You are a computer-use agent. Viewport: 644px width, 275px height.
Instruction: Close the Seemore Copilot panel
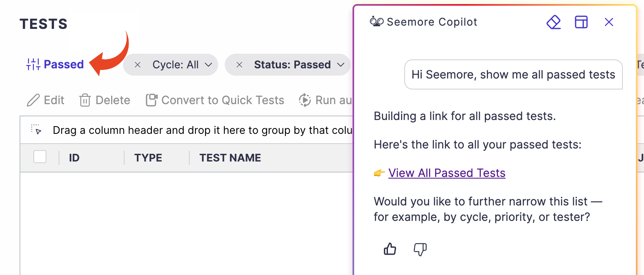point(609,22)
